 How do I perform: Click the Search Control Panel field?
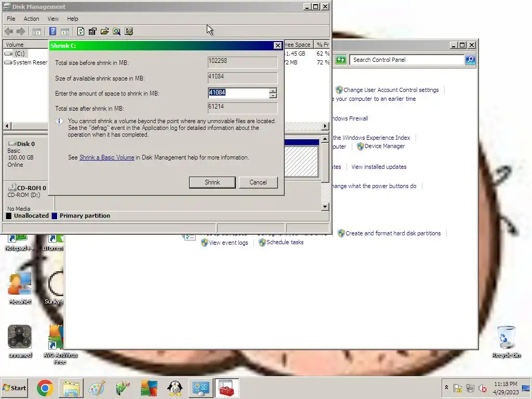tap(407, 60)
